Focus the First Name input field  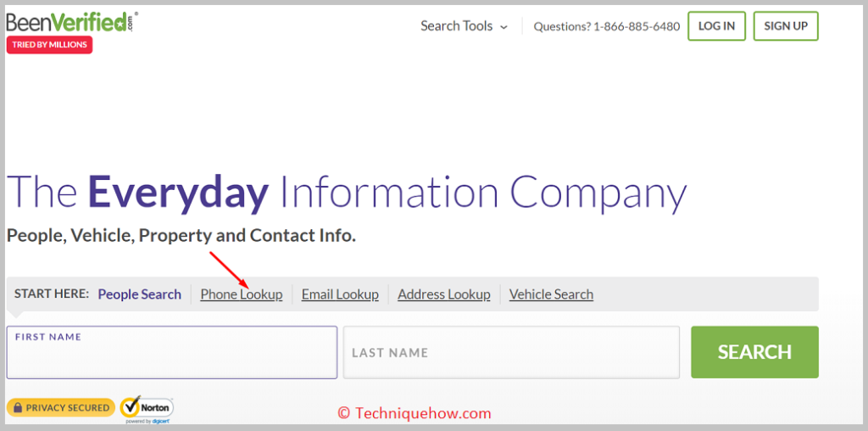[x=171, y=352]
